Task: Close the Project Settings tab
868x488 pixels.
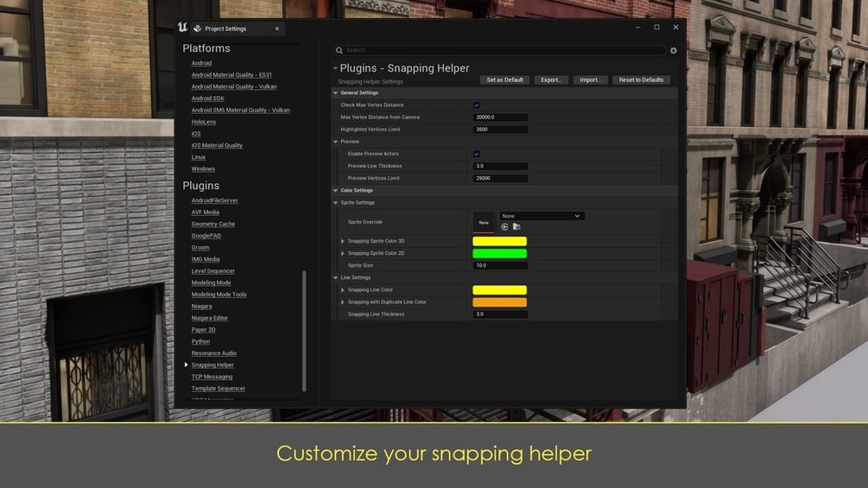Action: [x=276, y=29]
